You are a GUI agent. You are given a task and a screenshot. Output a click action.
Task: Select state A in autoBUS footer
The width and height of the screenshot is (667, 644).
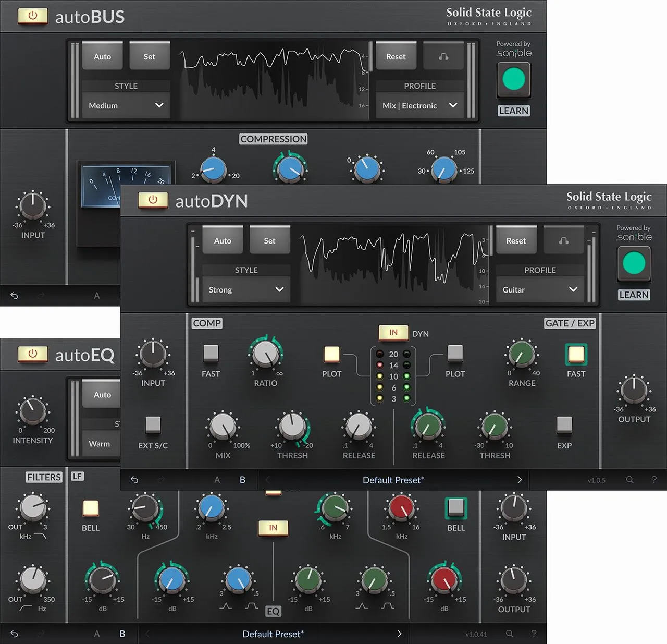pos(96,296)
